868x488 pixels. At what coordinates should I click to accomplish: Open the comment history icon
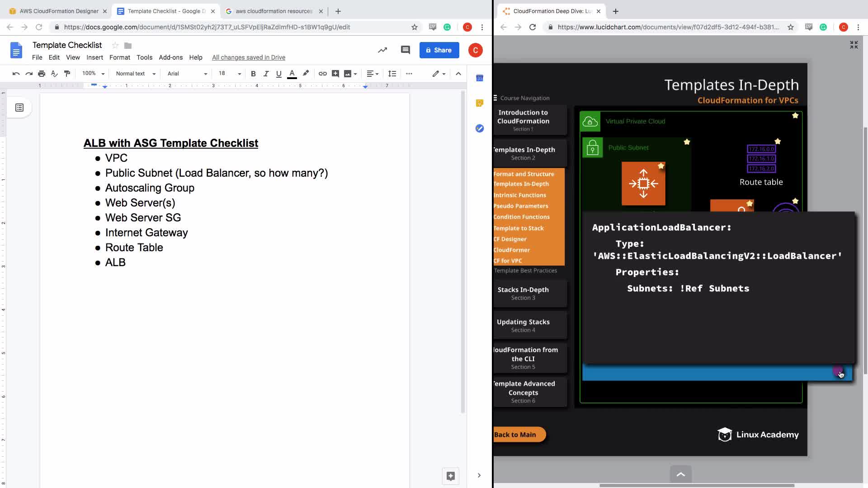[x=405, y=50]
